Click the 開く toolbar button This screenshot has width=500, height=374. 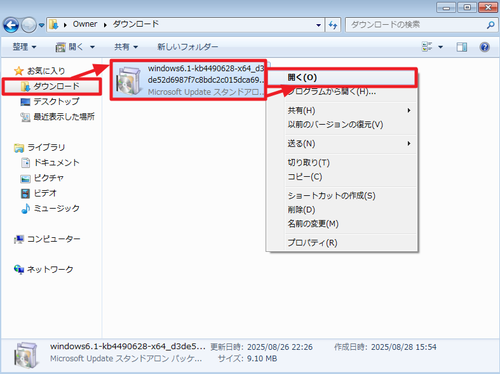(70, 47)
